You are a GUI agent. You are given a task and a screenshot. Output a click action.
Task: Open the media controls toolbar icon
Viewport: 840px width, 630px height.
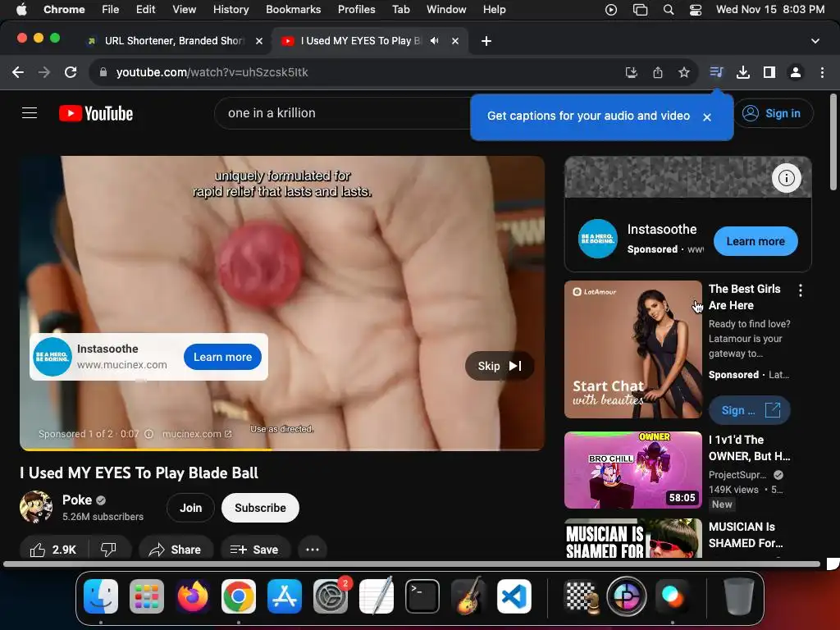point(716,72)
